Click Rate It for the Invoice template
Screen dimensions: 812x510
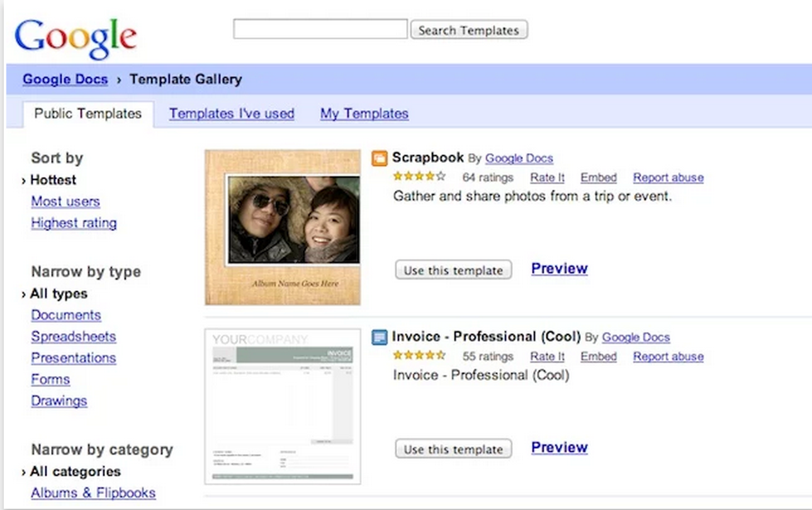[548, 356]
